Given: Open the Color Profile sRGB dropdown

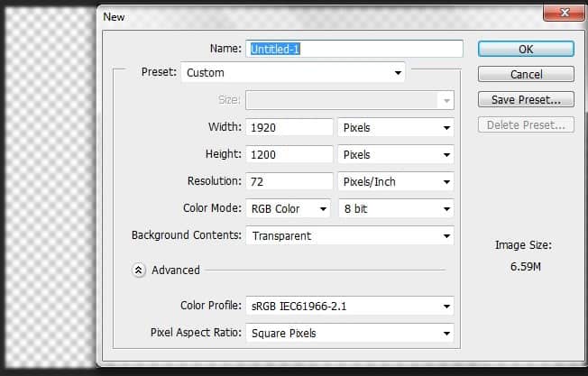Looking at the screenshot, I should (x=350, y=306).
